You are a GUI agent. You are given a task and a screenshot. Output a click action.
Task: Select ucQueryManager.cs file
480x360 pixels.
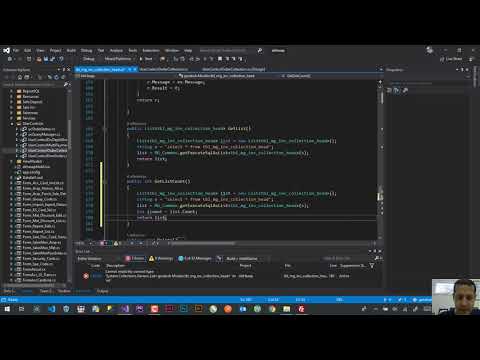pyautogui.click(x=44, y=134)
